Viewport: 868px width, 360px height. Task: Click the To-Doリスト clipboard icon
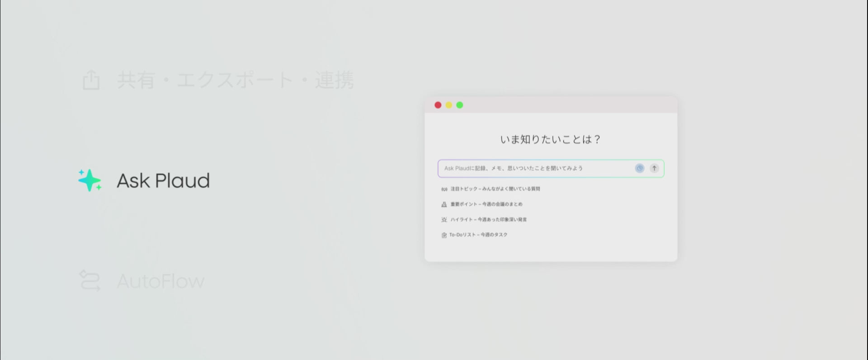[444, 235]
